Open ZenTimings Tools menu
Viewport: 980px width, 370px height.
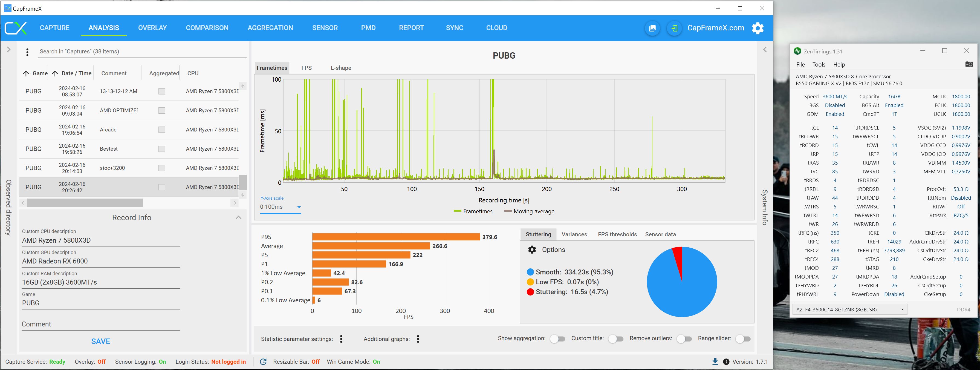click(819, 65)
